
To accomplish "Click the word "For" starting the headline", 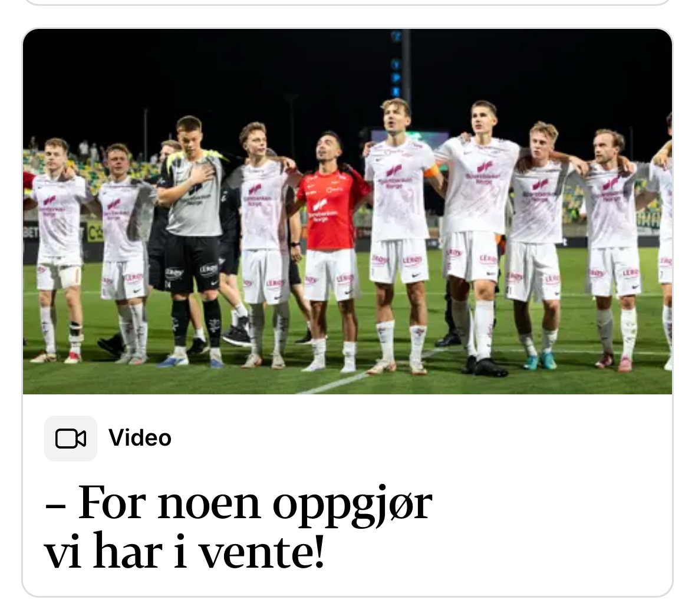I will coord(112,503).
